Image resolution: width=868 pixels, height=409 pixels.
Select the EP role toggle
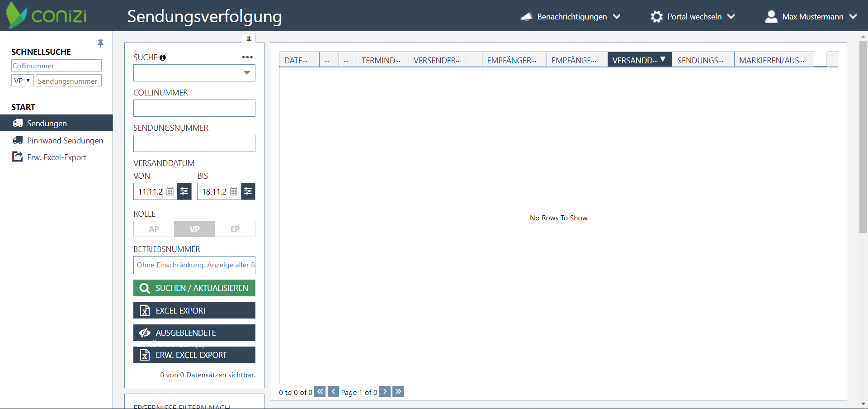[x=235, y=229]
